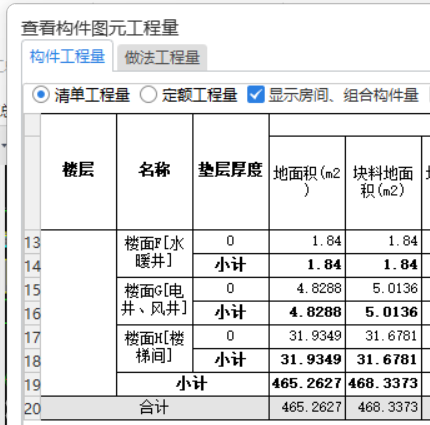Click 地面积 value 1.84 in row 13
Image resolution: width=430 pixels, height=425 pixels.
click(307, 241)
